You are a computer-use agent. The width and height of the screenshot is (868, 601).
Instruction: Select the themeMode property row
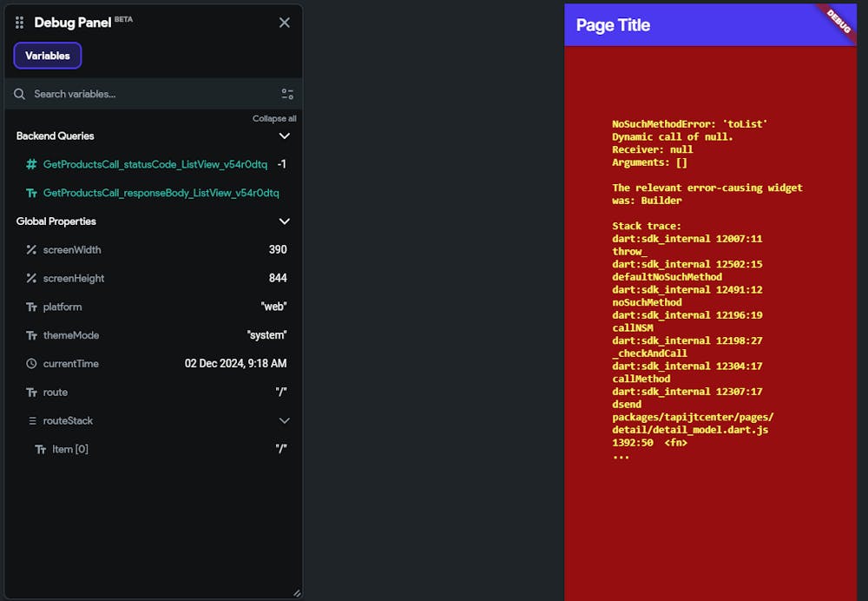pyautogui.click(x=154, y=335)
